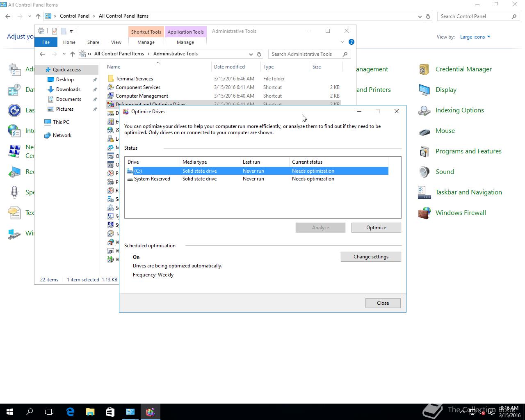Open Credential Manager icon in Control Panel
Screen dimensions: 525x420
tap(424, 69)
